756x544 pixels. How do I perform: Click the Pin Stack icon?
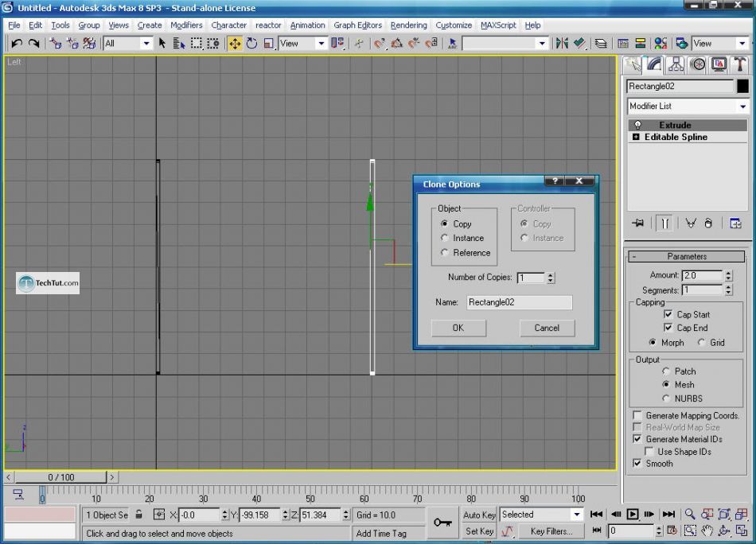[x=638, y=223]
